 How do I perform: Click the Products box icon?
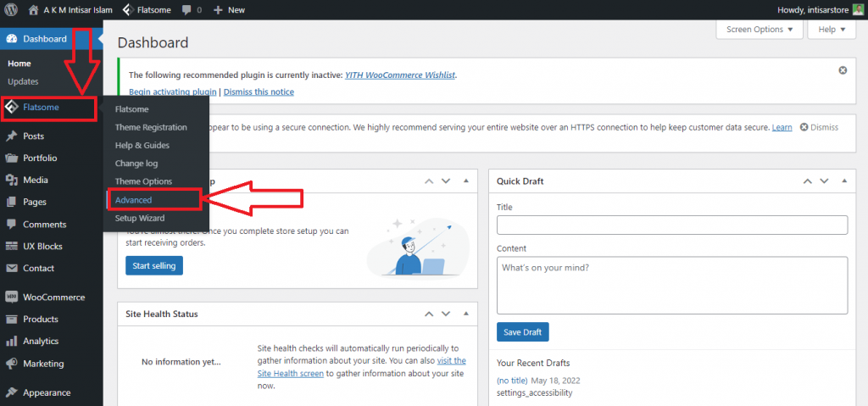12,319
